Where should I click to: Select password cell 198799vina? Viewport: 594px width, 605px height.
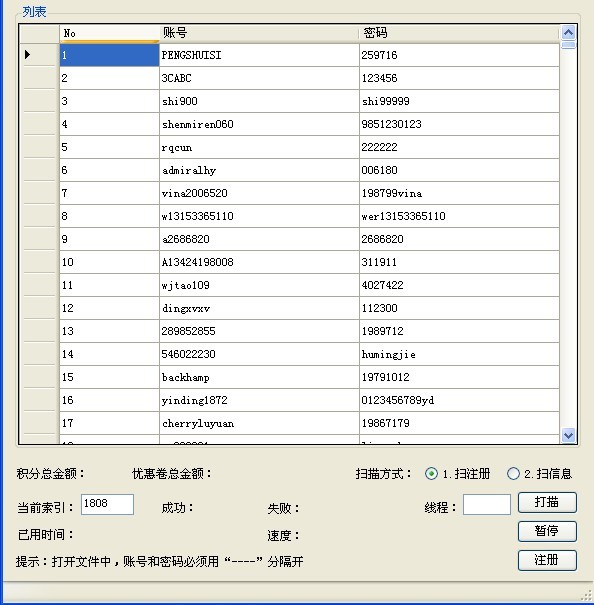click(x=459, y=193)
